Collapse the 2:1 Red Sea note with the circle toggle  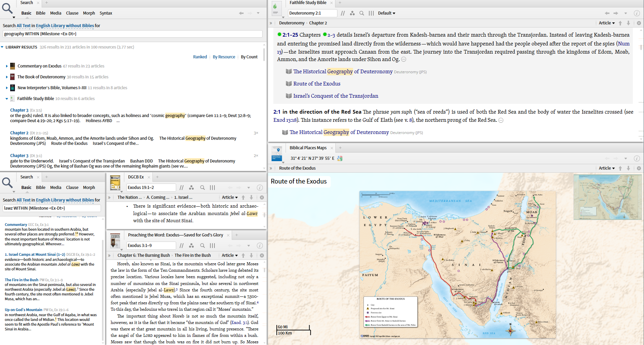pos(501,120)
